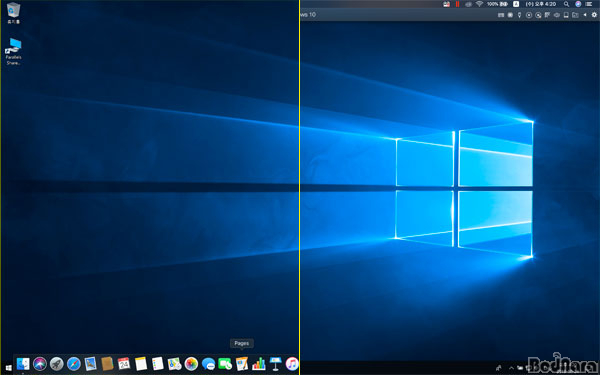This screenshot has width=600, height=375.
Task: Open Notification Center list icon
Action: (x=589, y=4)
